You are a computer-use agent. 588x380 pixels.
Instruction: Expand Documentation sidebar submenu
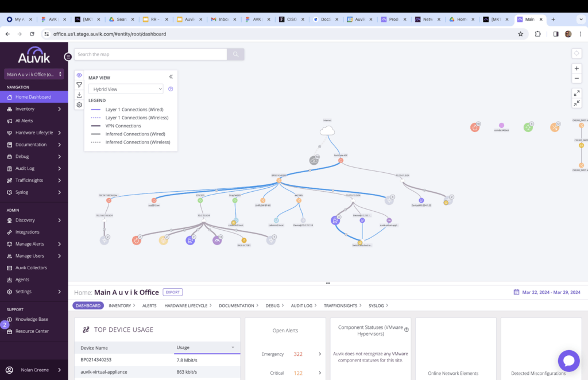point(60,145)
